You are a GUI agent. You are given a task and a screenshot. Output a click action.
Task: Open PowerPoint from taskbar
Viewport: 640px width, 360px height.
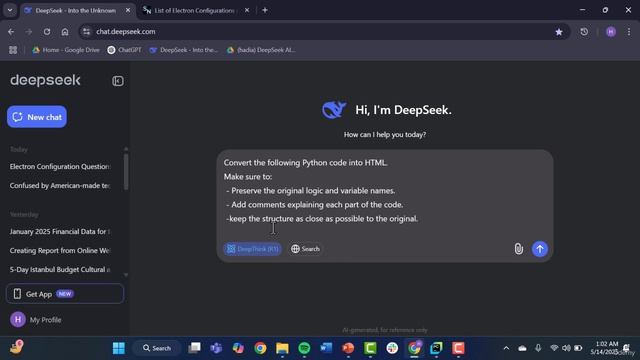click(348, 348)
